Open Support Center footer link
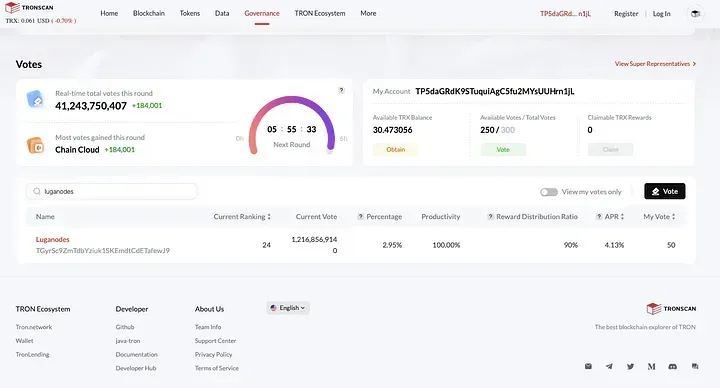Viewport: 720px width, 388px height. (215, 341)
